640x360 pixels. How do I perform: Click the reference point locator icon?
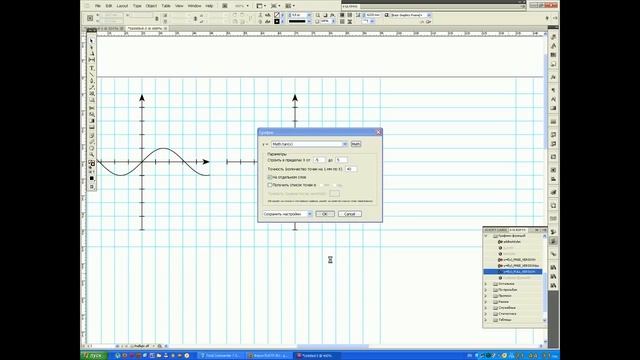point(90,18)
